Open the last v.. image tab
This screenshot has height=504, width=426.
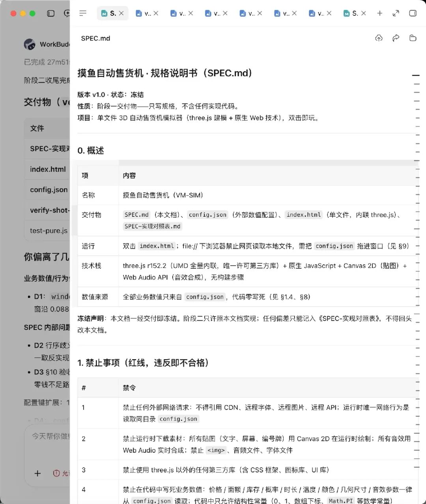(x=316, y=13)
